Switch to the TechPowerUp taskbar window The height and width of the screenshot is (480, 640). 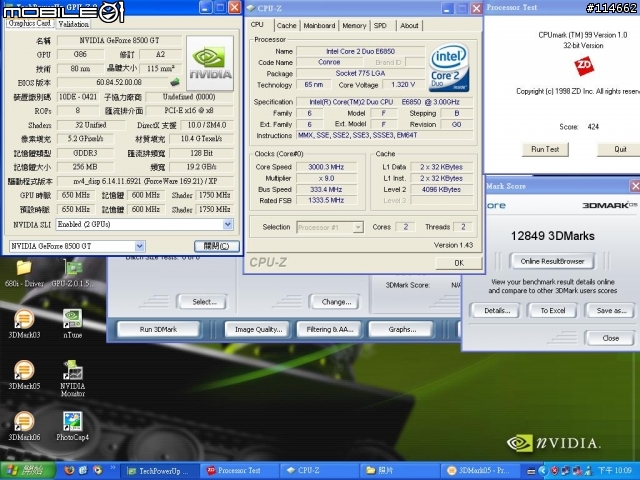point(160,471)
